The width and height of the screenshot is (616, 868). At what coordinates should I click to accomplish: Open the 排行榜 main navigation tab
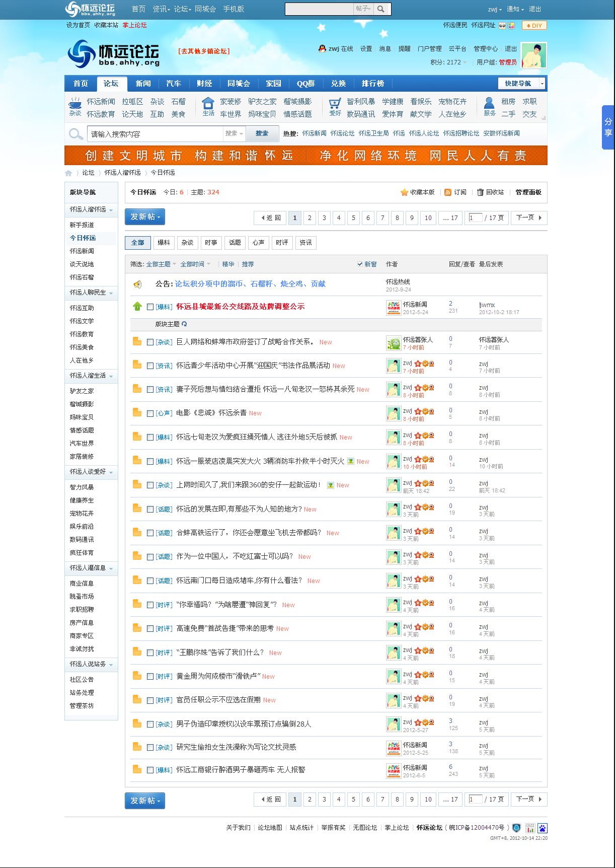pyautogui.click(x=373, y=84)
